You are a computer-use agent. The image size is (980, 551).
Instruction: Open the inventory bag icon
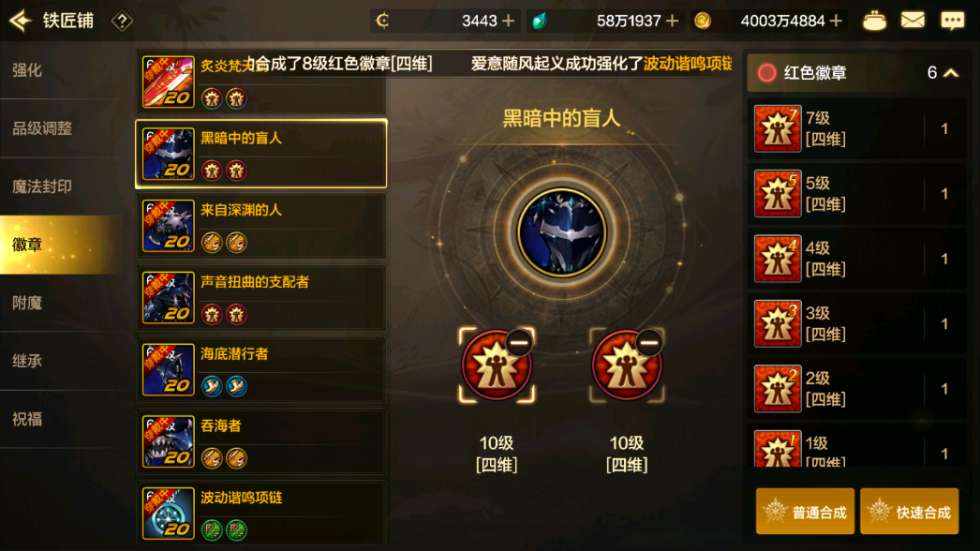(874, 22)
